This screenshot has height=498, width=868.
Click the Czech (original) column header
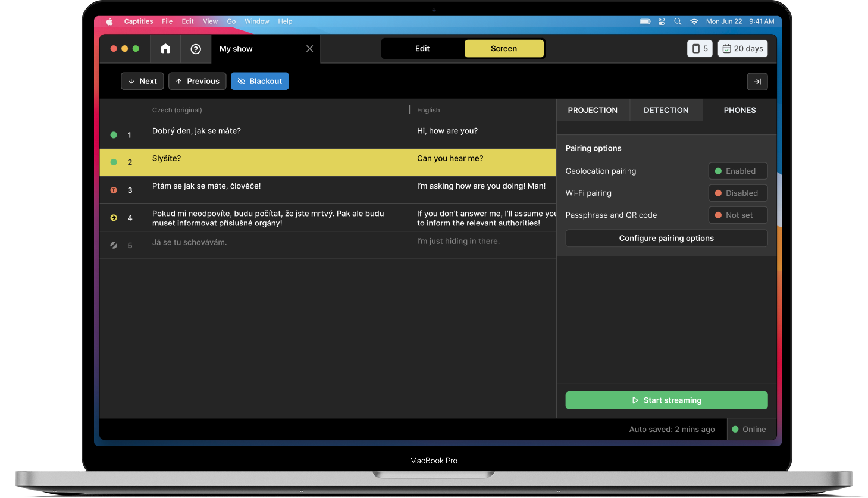177,111
